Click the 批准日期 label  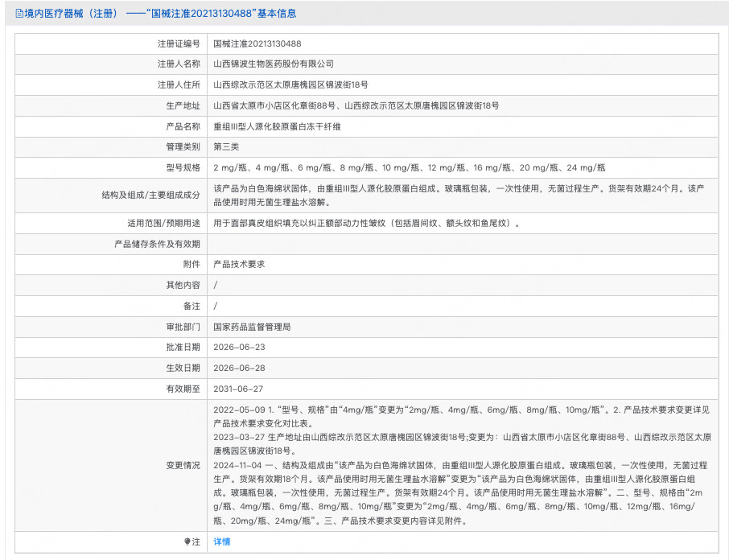[x=183, y=347]
